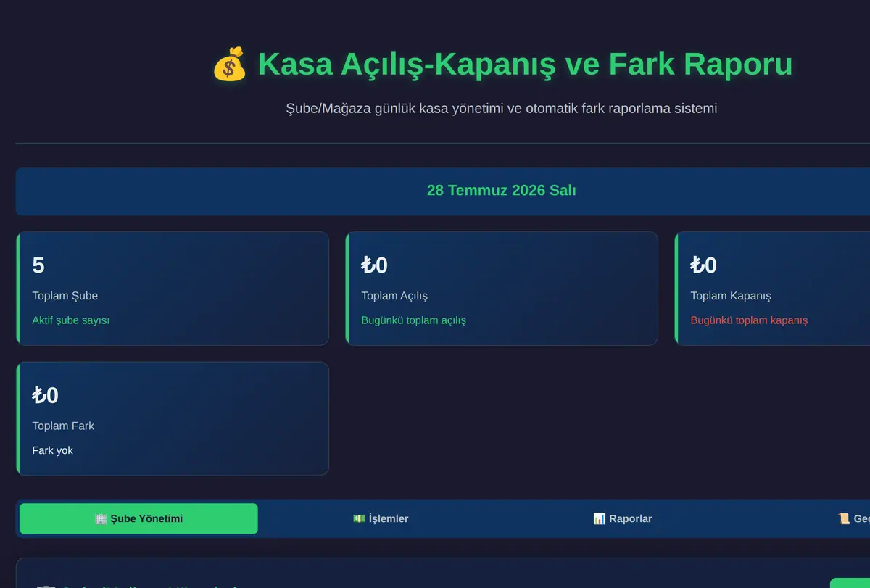This screenshot has width=870, height=588.
Task: Click the scroll icon on the cut-off last tab
Action: pyautogui.click(x=844, y=519)
